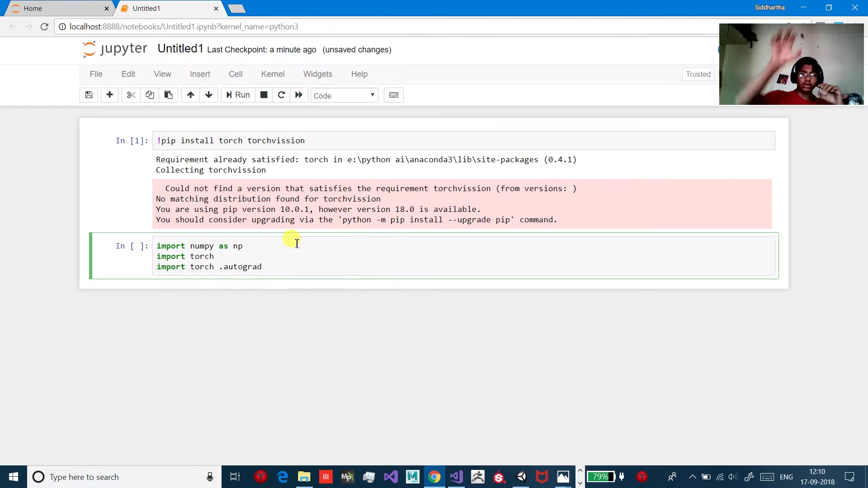
Task: Open the touch keyboard tray icon
Action: point(767,477)
